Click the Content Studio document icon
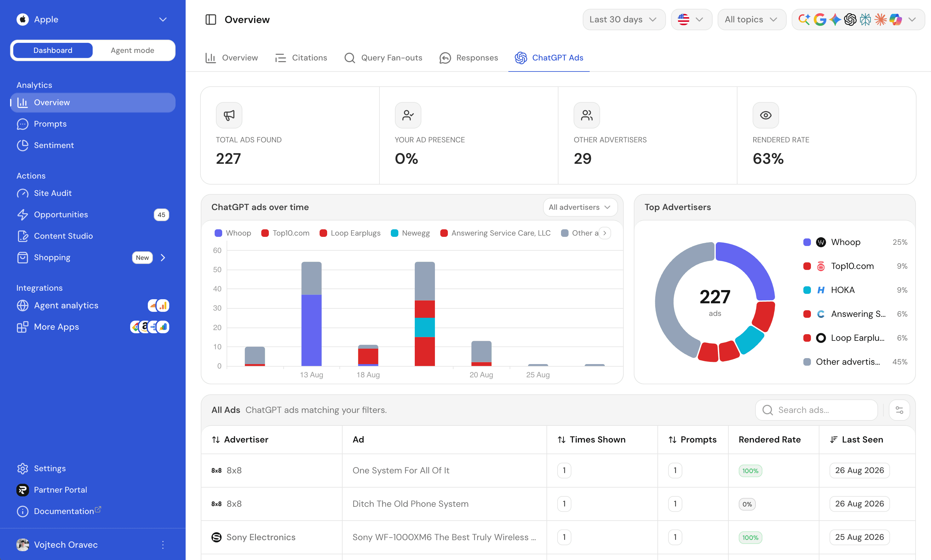This screenshot has width=931, height=560. tap(23, 236)
